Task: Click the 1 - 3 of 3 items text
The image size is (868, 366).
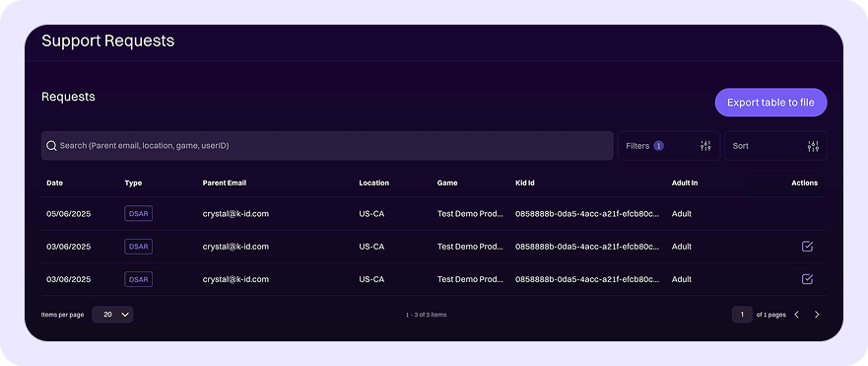Action: (426, 315)
